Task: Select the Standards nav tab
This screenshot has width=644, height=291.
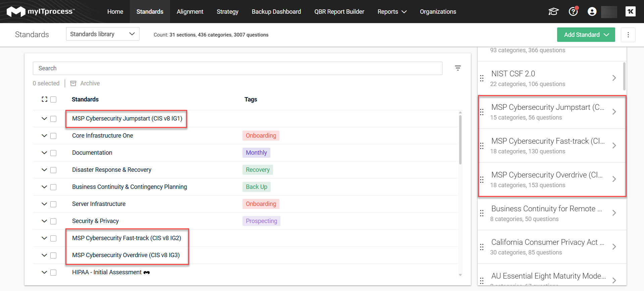Action: pyautogui.click(x=150, y=12)
